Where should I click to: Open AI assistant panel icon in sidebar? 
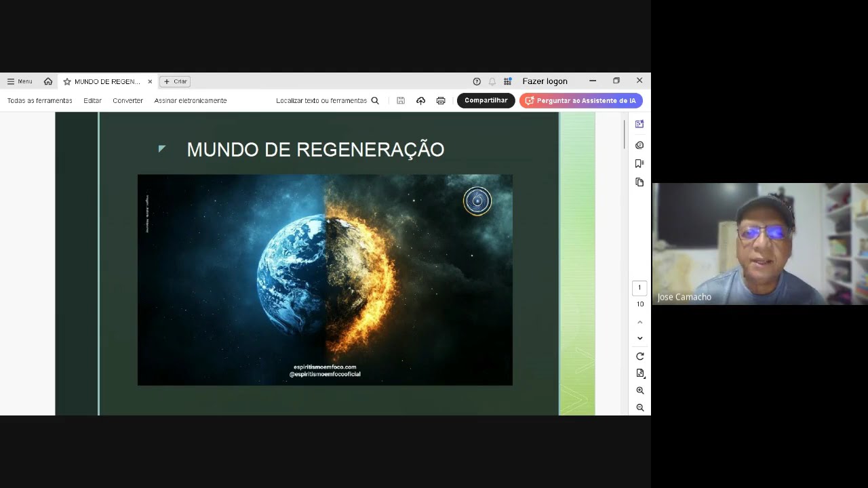point(639,124)
